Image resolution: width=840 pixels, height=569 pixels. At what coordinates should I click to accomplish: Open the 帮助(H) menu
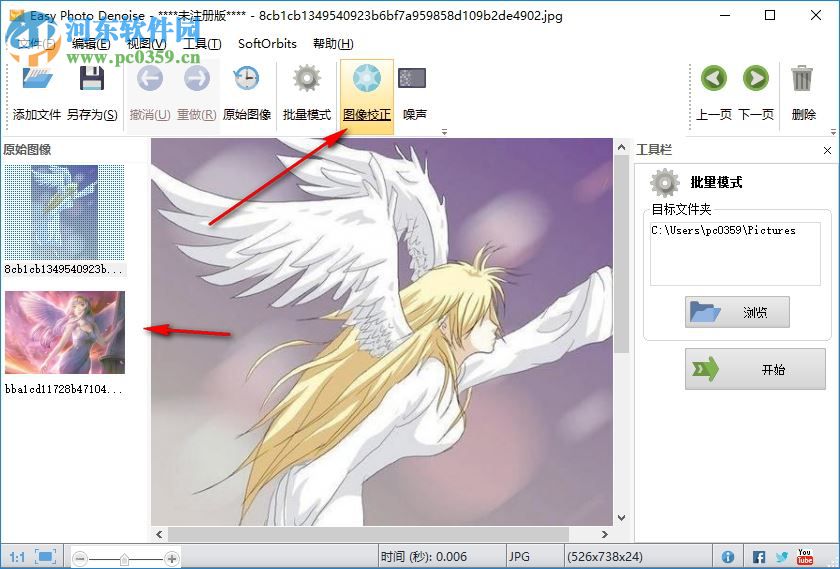point(333,44)
